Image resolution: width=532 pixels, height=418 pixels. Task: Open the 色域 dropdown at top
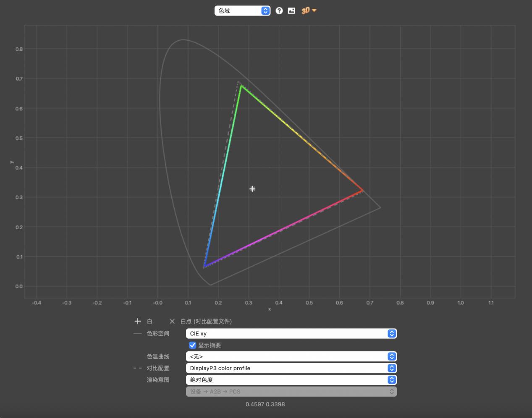point(242,11)
